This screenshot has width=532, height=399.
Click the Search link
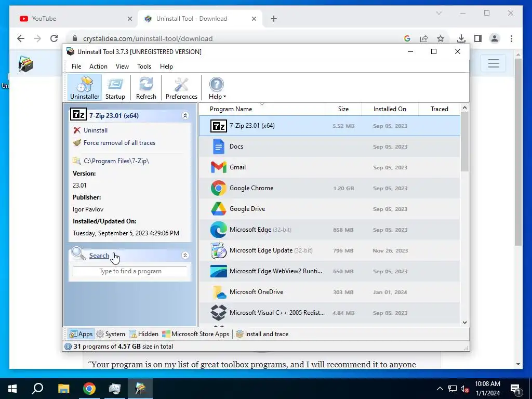click(x=99, y=256)
